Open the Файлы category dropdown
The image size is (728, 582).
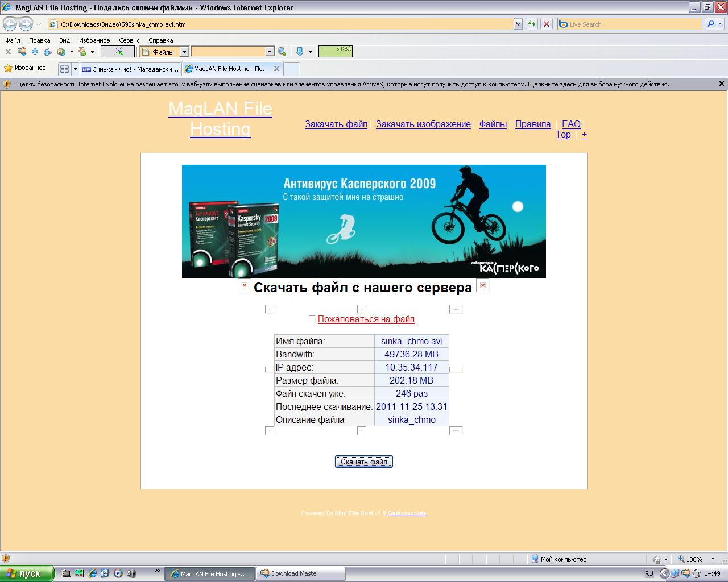(184, 52)
